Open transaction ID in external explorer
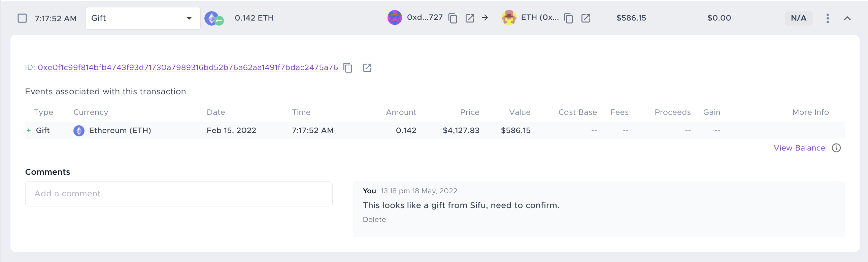The image size is (868, 262). pos(367,68)
